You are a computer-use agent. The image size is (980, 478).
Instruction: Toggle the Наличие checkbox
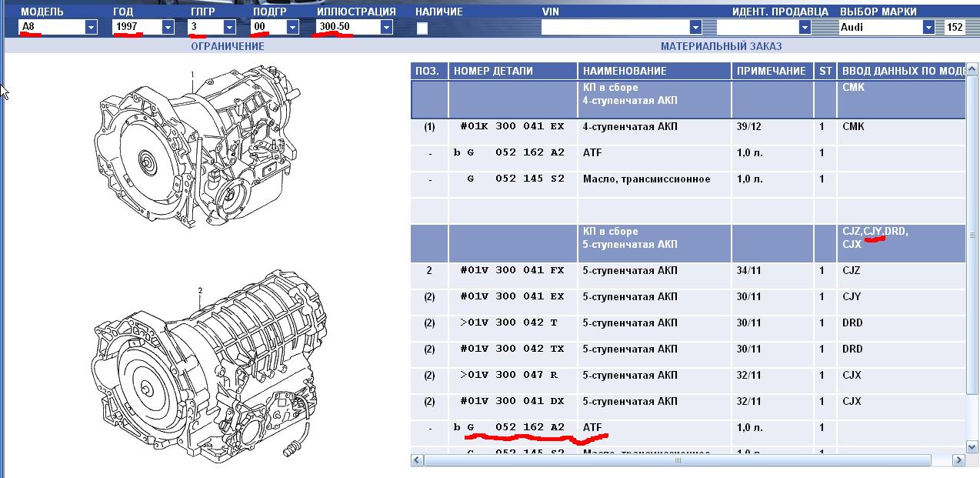pos(422,28)
